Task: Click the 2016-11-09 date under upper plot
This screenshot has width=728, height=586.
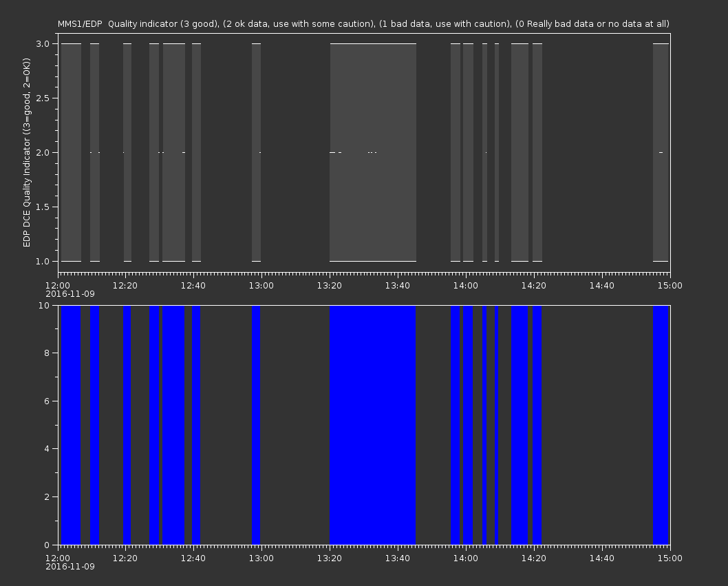Action: (x=70, y=294)
